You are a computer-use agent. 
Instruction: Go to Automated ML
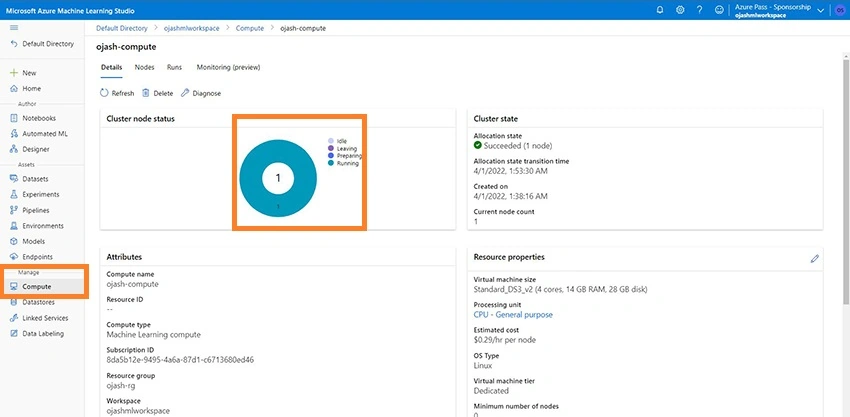(38, 133)
